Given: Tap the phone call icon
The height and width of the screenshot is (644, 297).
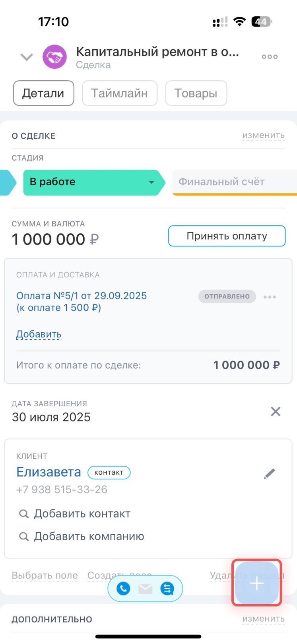Looking at the screenshot, I should [x=123, y=588].
